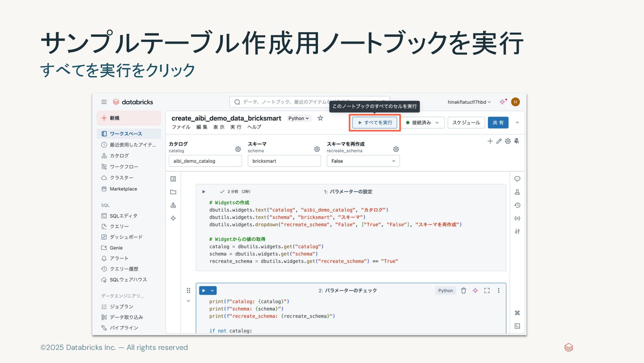Open the 表示 menu
644x363 pixels.
[219, 127]
